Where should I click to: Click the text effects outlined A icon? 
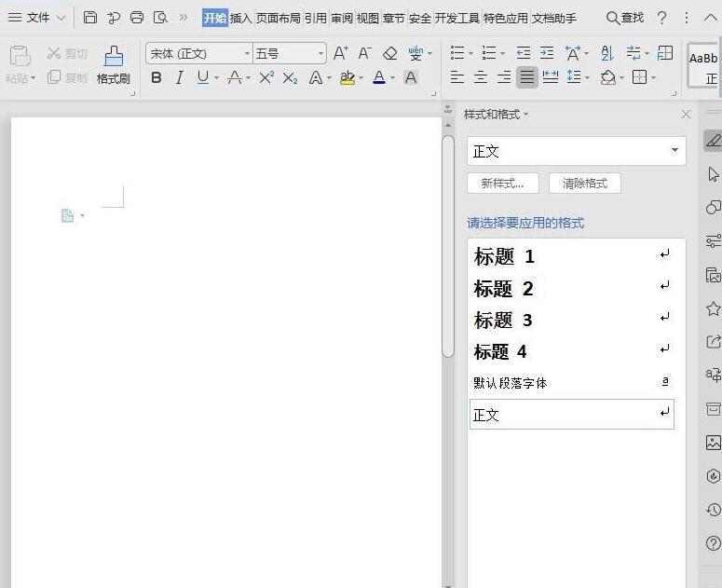coord(316,77)
